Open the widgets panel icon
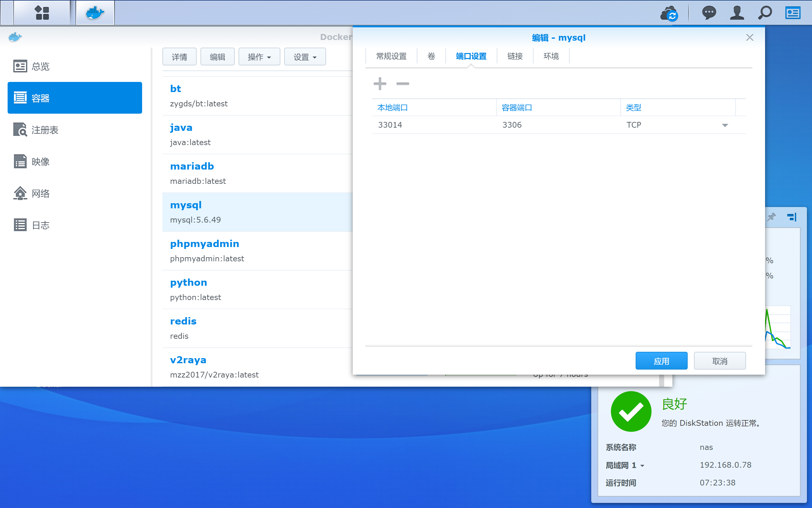The width and height of the screenshot is (812, 508). tap(793, 13)
